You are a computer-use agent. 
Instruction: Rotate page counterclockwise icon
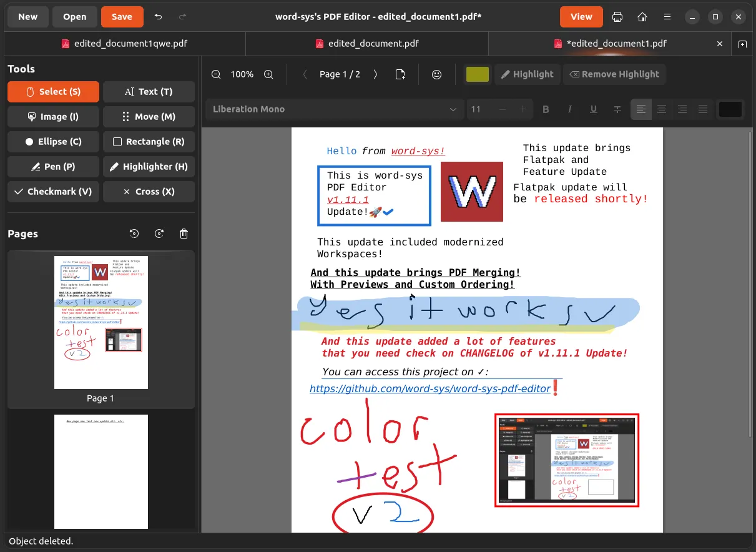(134, 234)
